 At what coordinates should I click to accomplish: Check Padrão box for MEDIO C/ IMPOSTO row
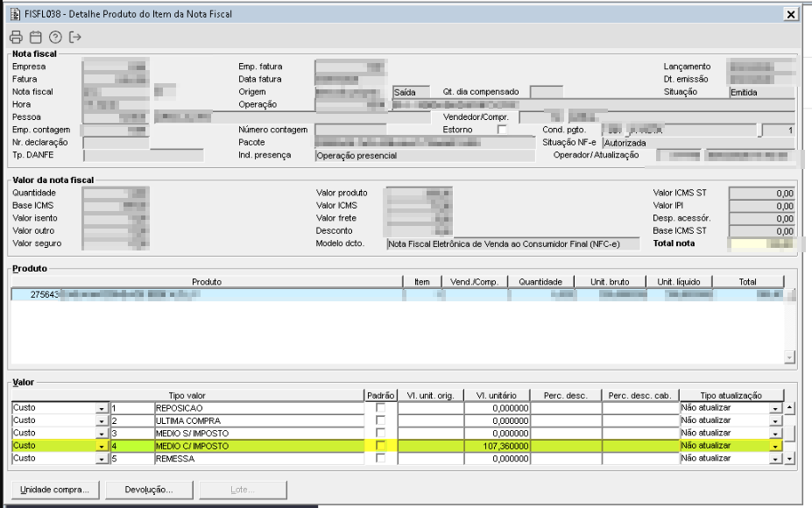coord(381,445)
